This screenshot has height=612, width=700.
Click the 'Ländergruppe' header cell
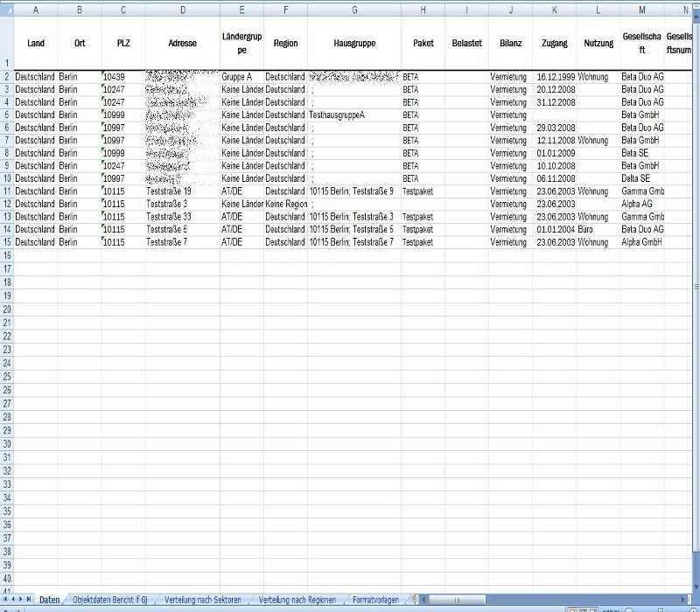(x=241, y=43)
